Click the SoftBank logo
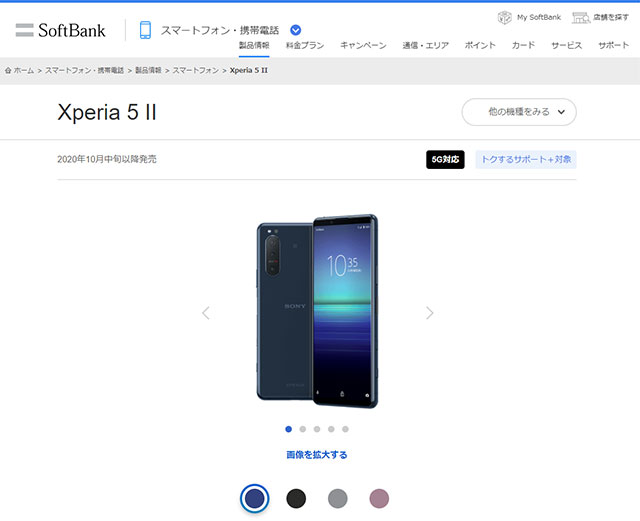The image size is (640, 521). point(71,30)
